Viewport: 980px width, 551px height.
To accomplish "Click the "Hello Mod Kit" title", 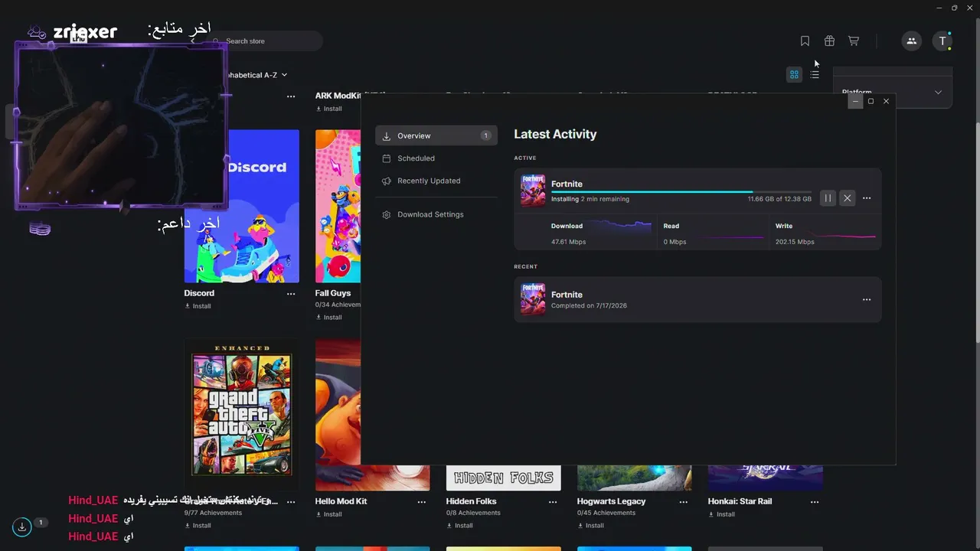I will pos(341,501).
